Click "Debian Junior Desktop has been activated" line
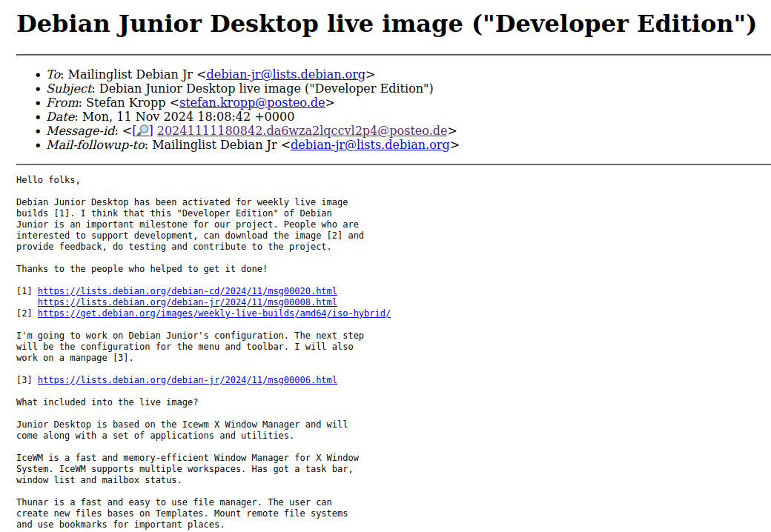The image size is (771, 532). (x=182, y=202)
